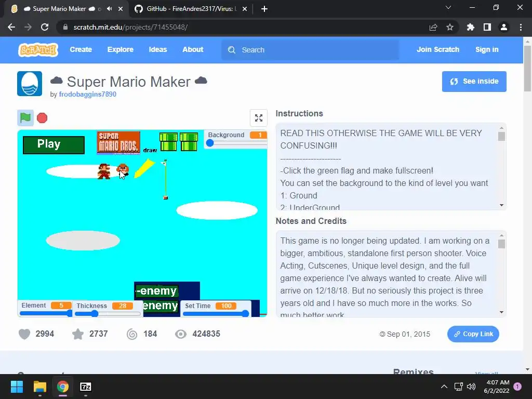The width and height of the screenshot is (532, 399).
Task: Click the Instructions box scrollbar down arrow
Action: (501, 205)
